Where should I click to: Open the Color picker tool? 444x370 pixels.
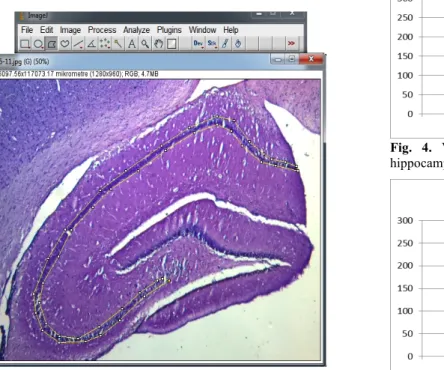click(172, 44)
